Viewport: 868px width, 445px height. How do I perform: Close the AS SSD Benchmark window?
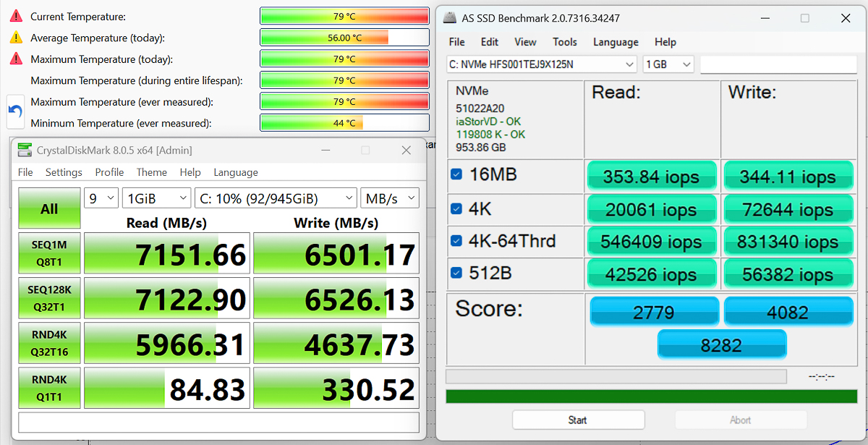[x=845, y=18]
